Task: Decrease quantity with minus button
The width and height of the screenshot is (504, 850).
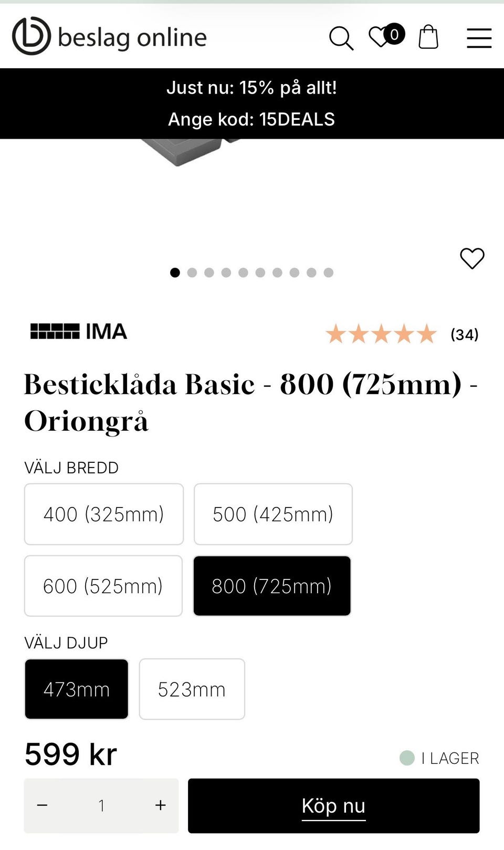Action: pos(43,805)
